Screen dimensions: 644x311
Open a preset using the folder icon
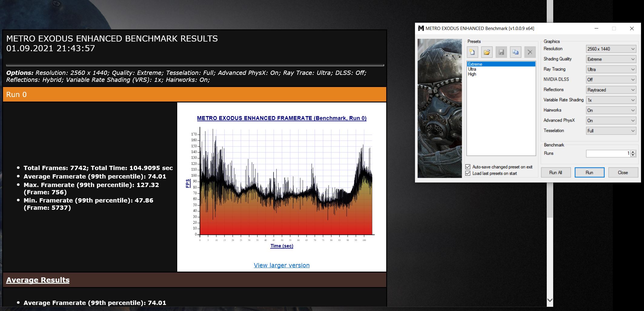487,52
